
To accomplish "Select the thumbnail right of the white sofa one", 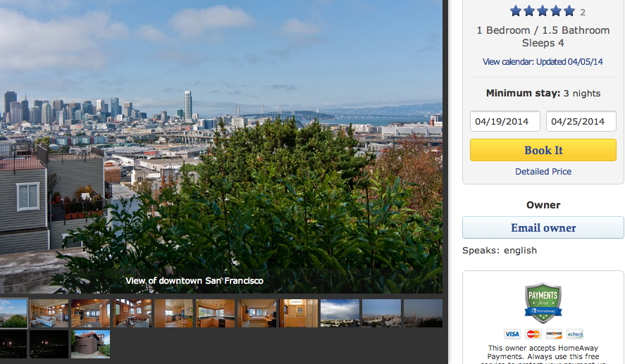I will [x=90, y=313].
